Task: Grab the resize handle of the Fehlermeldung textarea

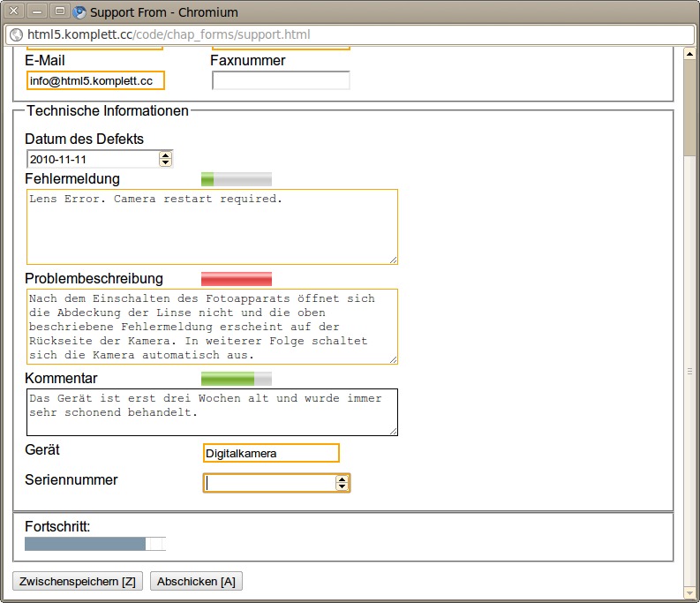Action: point(393,260)
